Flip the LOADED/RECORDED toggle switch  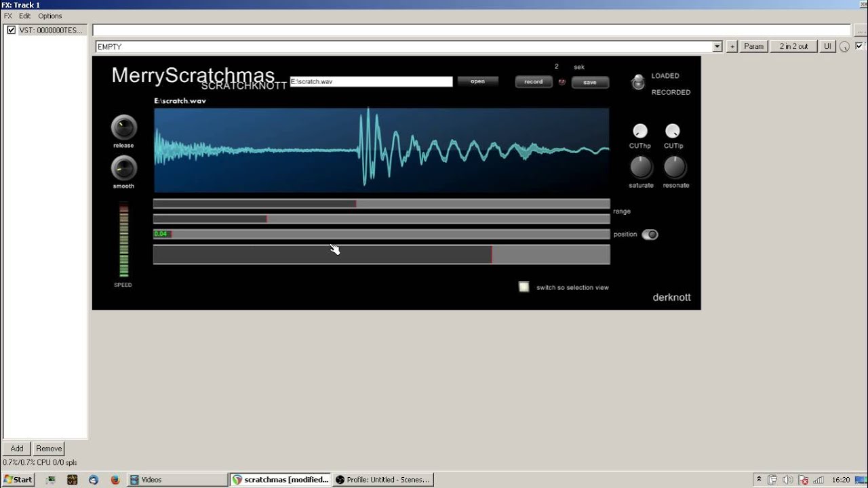[637, 82]
